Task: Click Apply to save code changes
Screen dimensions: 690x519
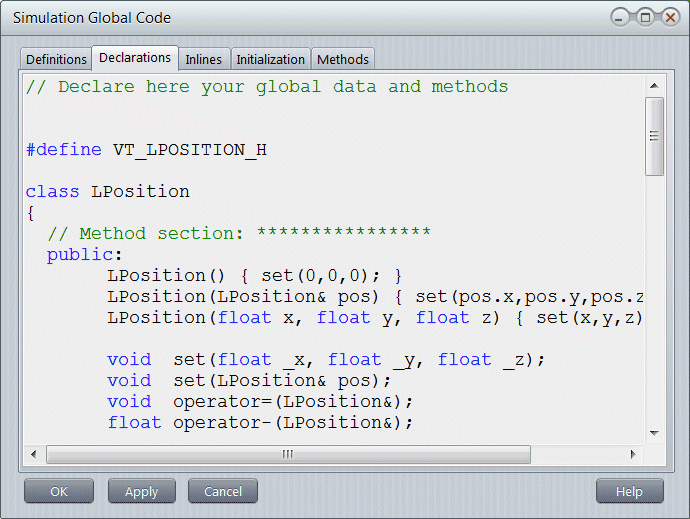Action: click(x=141, y=491)
